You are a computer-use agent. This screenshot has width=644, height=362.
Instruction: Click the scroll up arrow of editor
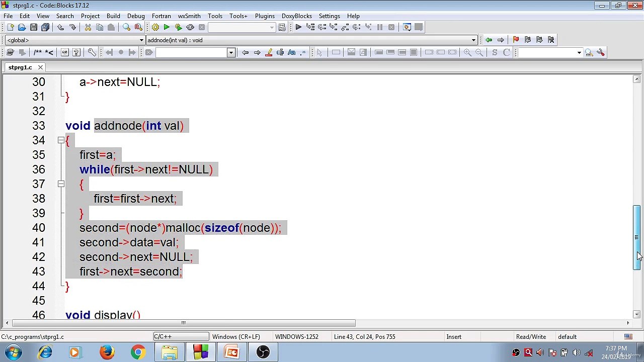[636, 79]
